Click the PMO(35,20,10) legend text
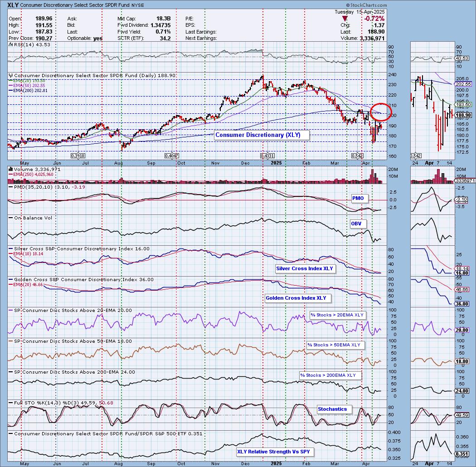This screenshot has height=467, width=476. click(x=49, y=187)
